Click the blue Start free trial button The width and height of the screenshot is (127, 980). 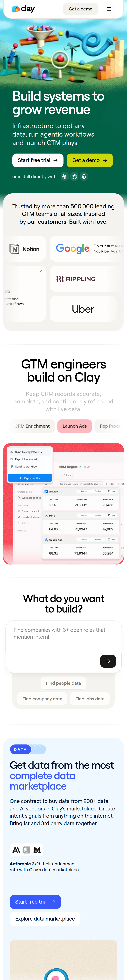pos(35,902)
